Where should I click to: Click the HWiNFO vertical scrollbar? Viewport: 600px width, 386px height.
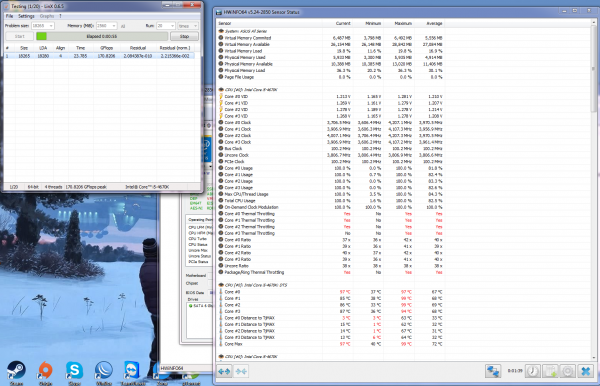click(594, 69)
